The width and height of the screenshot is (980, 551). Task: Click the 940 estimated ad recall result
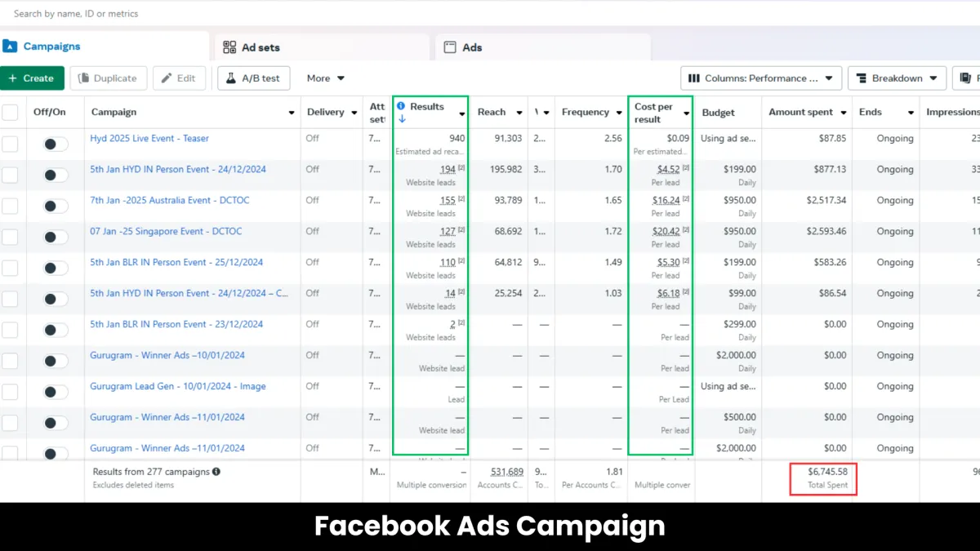(457, 139)
